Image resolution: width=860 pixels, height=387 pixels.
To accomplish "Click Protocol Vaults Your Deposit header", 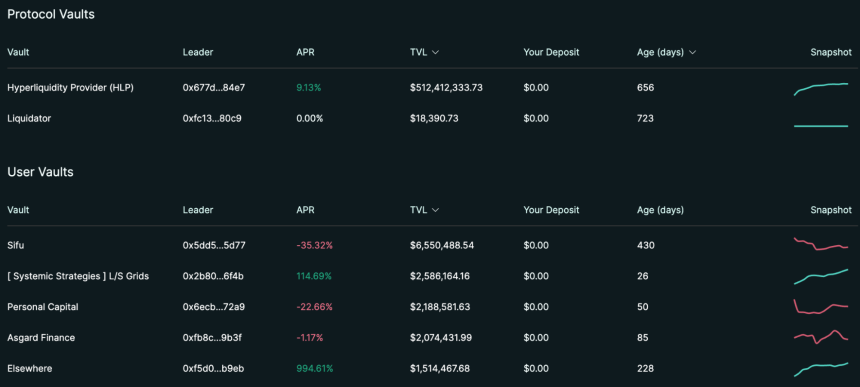I will (551, 53).
